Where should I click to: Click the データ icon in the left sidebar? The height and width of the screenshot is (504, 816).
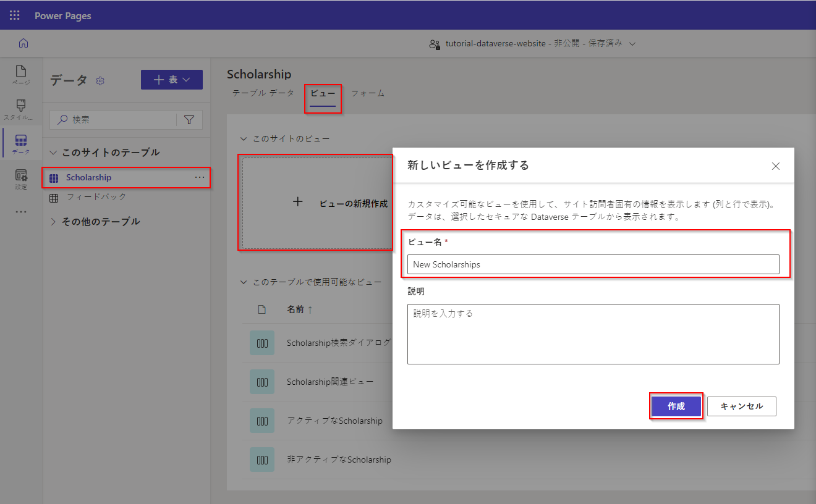(x=21, y=142)
